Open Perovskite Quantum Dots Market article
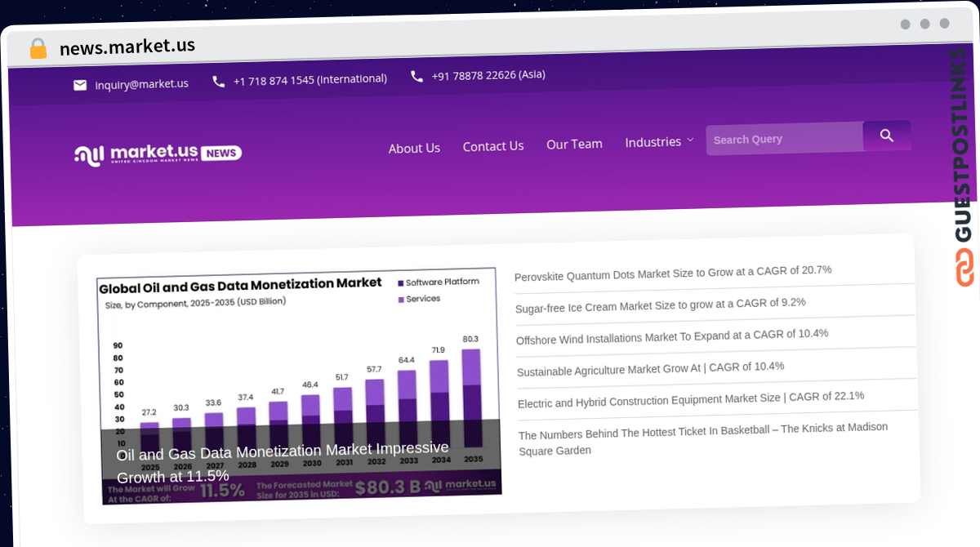This screenshot has height=547, width=980. 673,273
